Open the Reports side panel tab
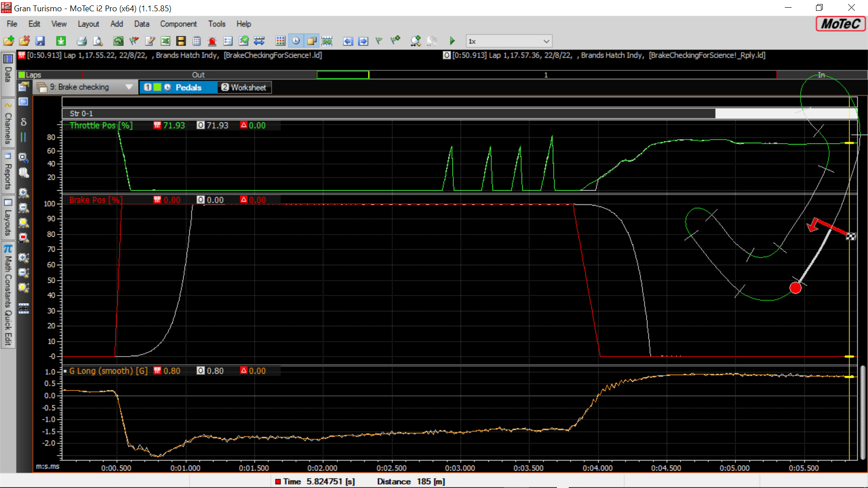This screenshot has height=488, width=868. [8, 172]
